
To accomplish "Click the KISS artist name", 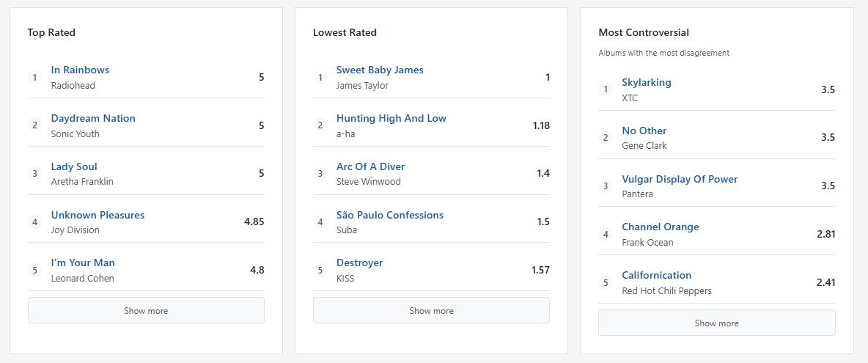I will [x=345, y=279].
